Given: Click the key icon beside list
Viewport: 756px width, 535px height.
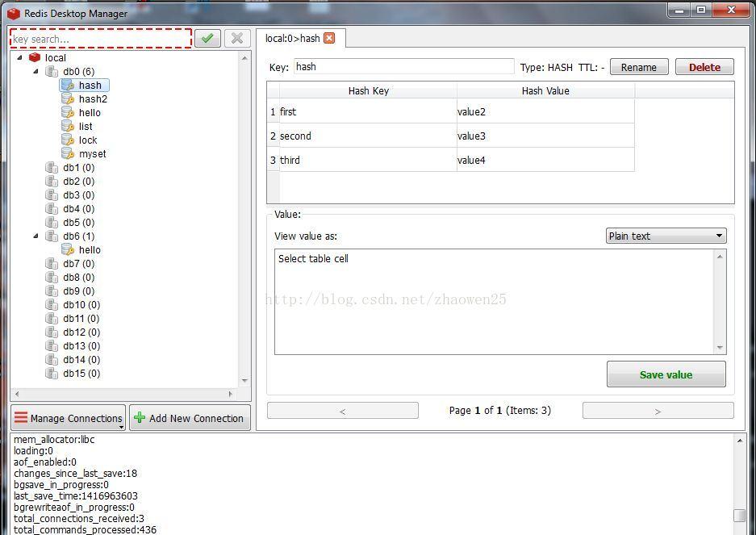Looking at the screenshot, I should [68, 127].
